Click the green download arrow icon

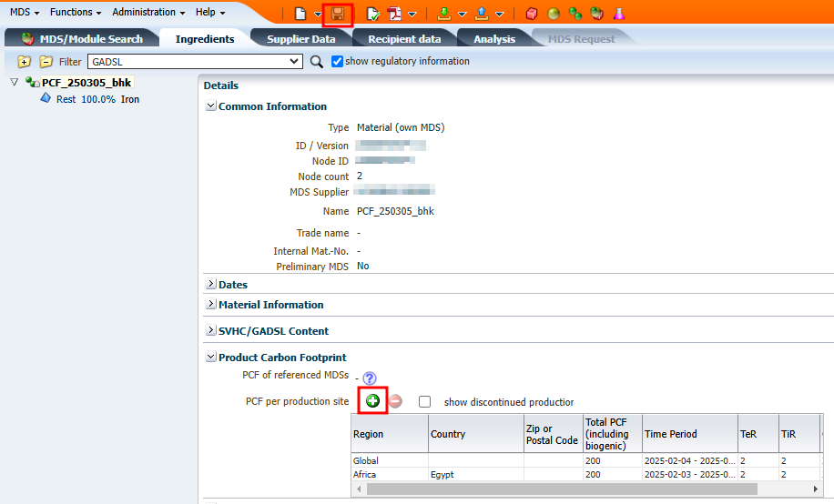444,14
